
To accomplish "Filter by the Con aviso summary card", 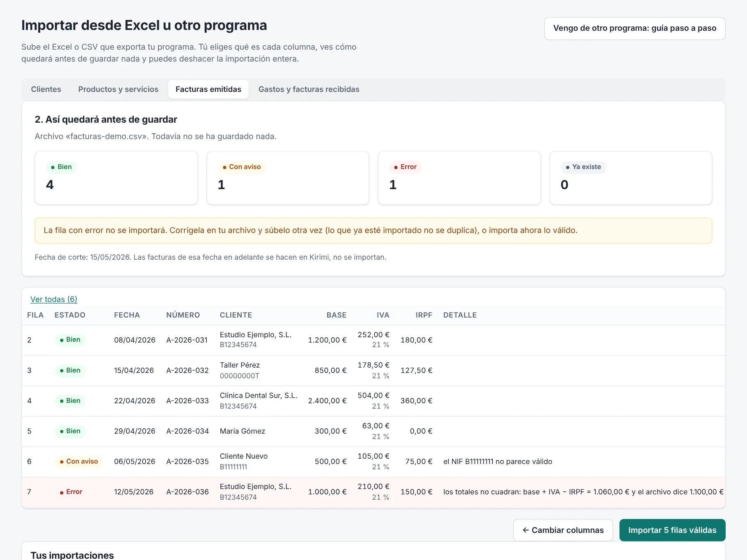I will (x=288, y=178).
